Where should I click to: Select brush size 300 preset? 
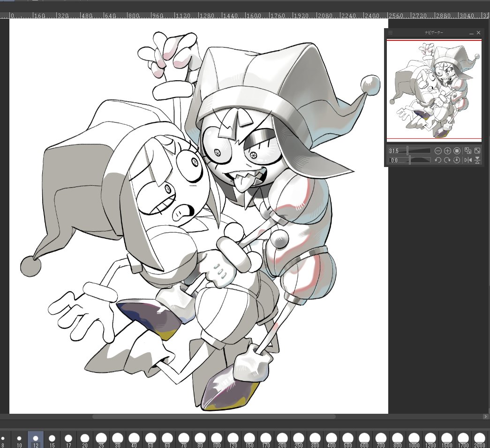click(x=315, y=440)
